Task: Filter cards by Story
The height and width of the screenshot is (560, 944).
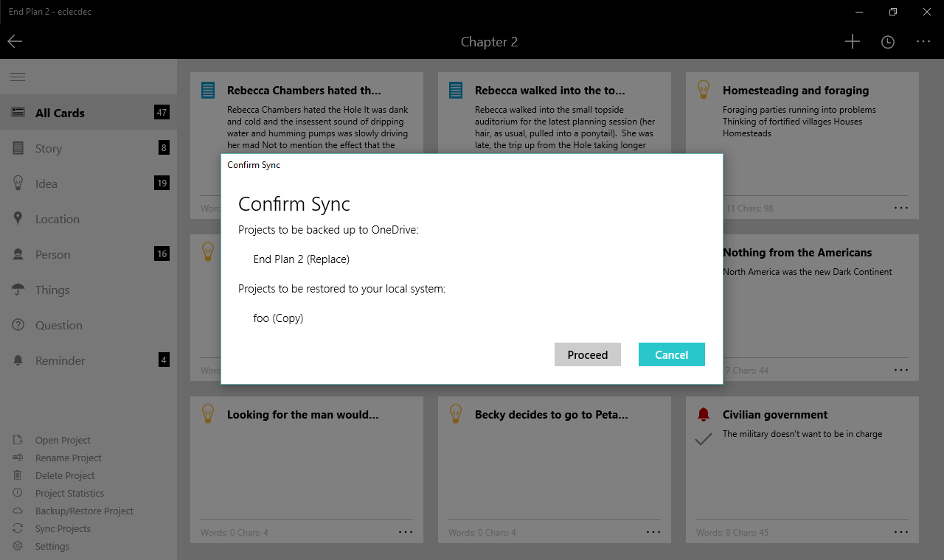Action: point(49,148)
